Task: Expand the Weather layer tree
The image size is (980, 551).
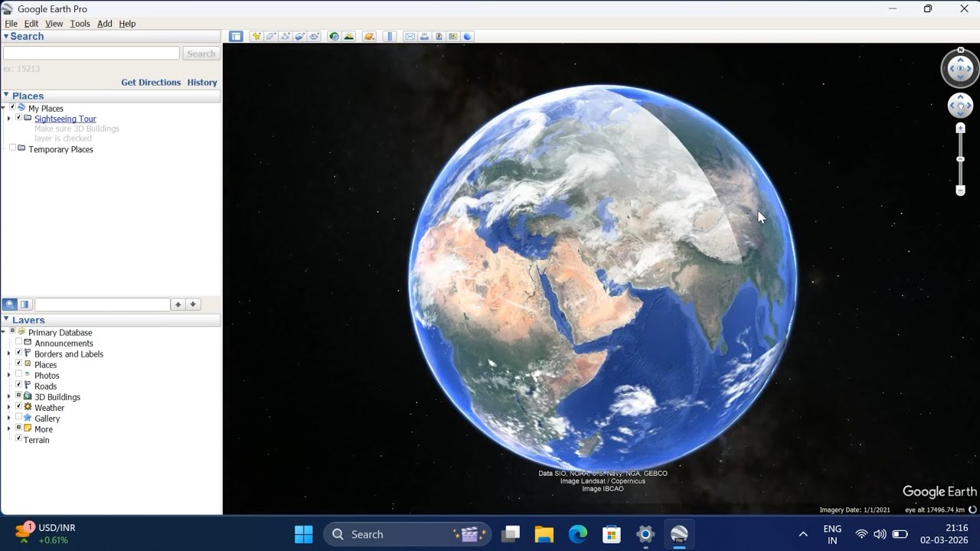Action: point(9,407)
